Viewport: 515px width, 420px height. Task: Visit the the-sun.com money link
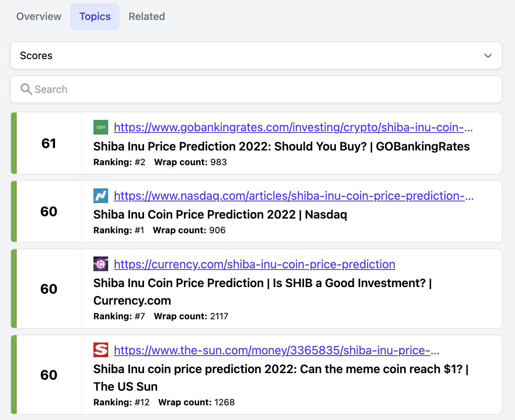(x=277, y=350)
